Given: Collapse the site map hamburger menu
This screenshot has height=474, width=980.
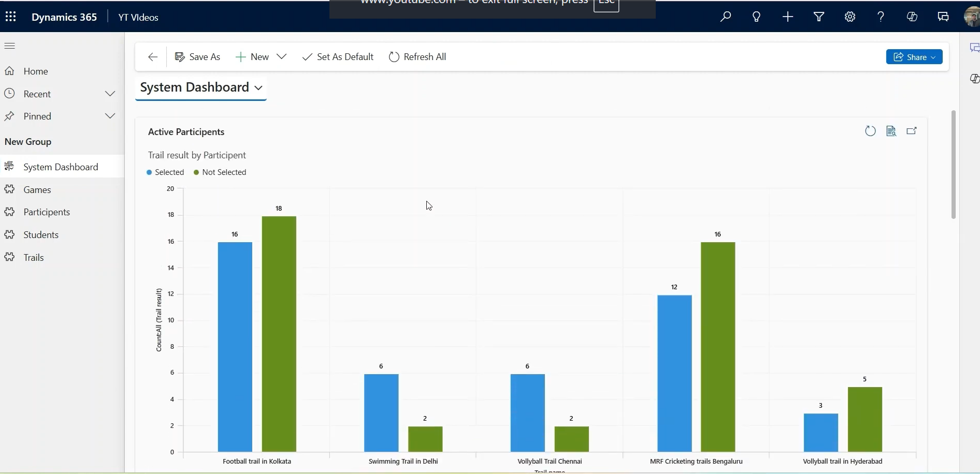Looking at the screenshot, I should tap(10, 46).
